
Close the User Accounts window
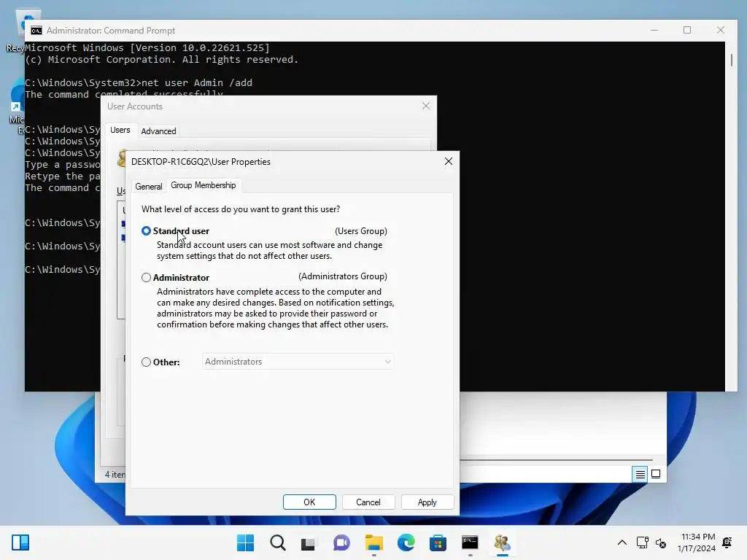tap(426, 106)
